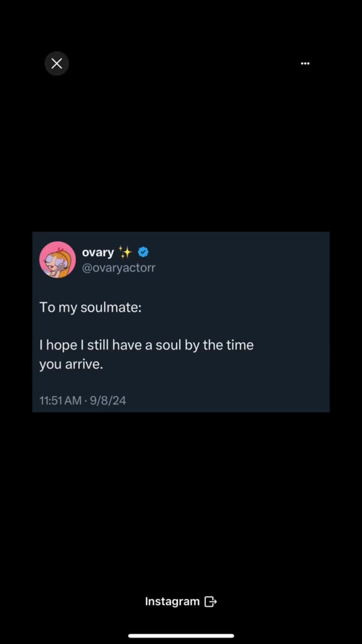The height and width of the screenshot is (644, 362).
Task: Click the Instagram label at bottom
Action: point(172,602)
